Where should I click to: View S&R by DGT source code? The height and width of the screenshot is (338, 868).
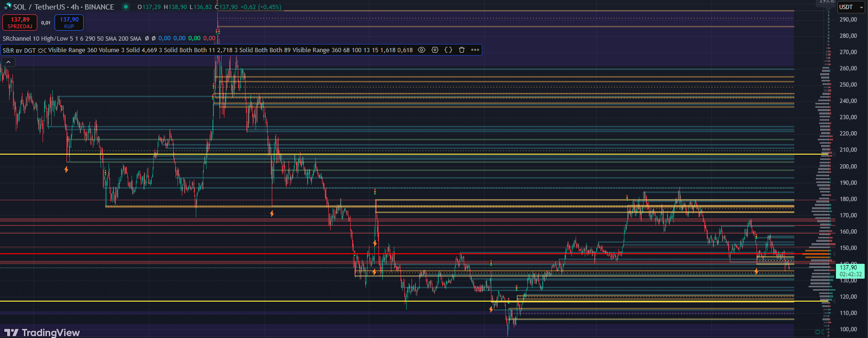click(x=448, y=50)
